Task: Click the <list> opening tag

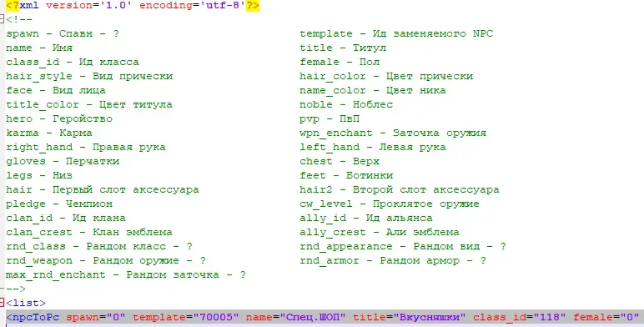Action: [26, 303]
